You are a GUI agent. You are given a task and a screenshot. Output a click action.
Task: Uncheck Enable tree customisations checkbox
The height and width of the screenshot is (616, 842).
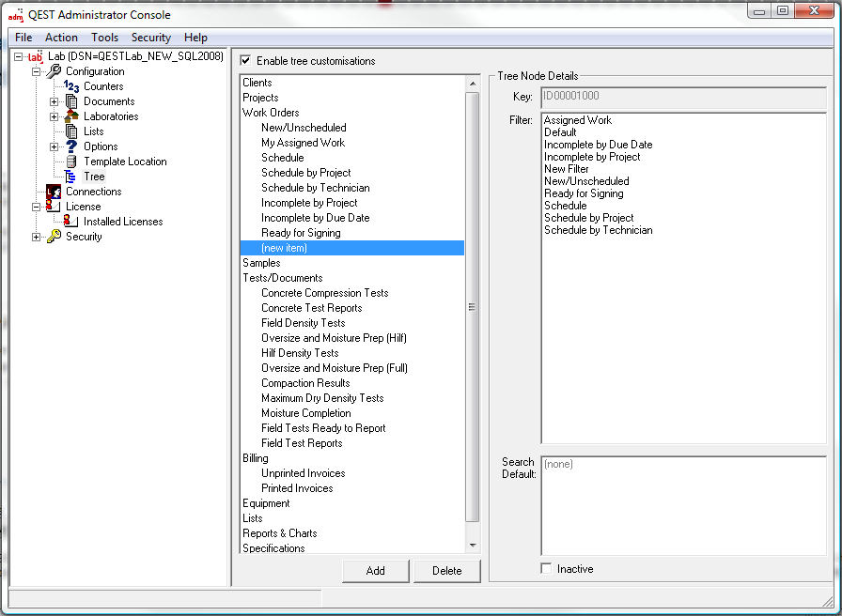(x=245, y=61)
